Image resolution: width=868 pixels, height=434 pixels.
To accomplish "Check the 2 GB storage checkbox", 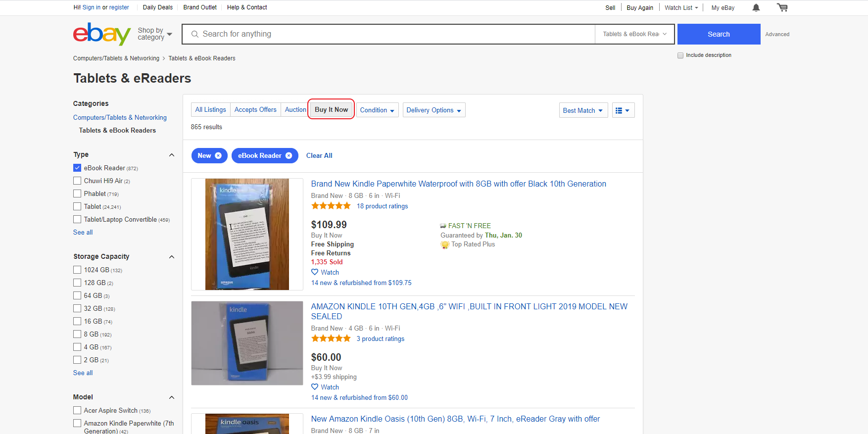I will [x=77, y=360].
